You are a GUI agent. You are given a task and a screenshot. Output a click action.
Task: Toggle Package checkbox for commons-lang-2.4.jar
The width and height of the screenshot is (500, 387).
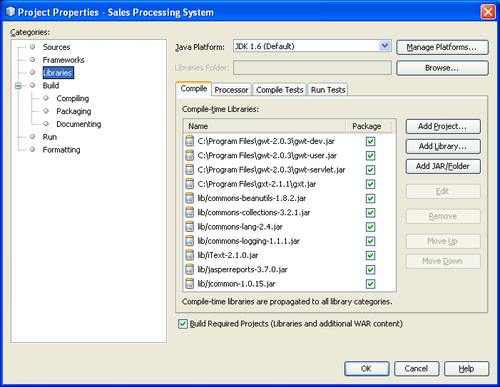(370, 227)
